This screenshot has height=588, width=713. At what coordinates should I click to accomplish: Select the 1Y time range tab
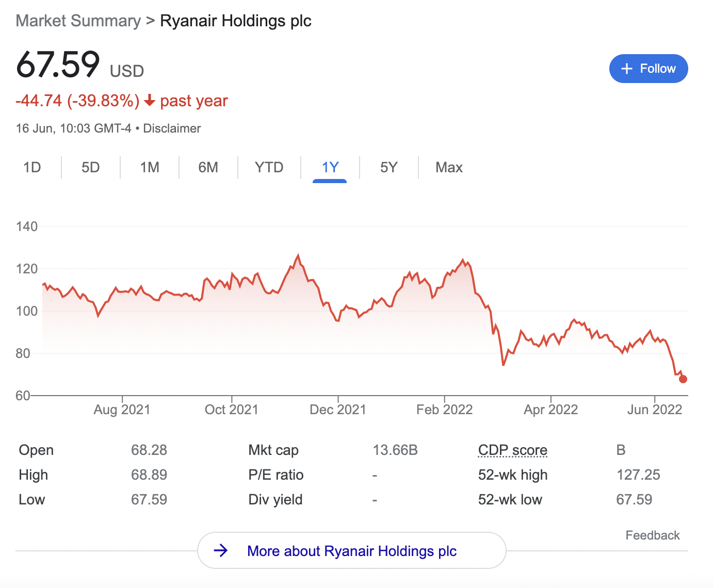(330, 168)
